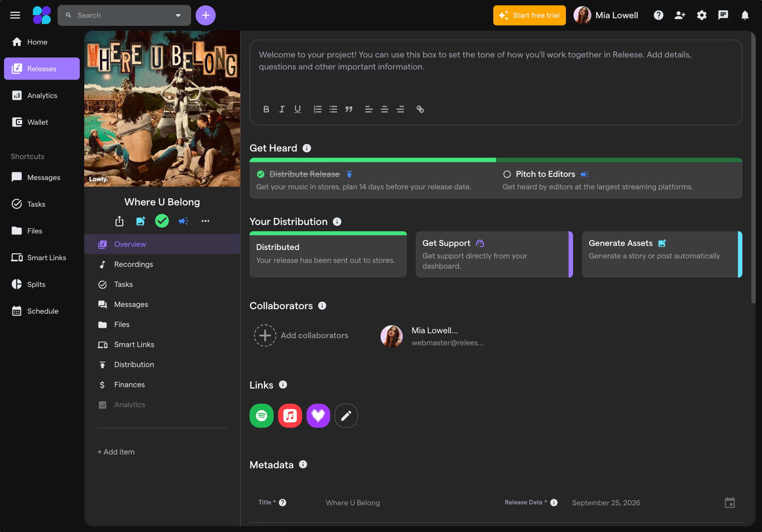Click the green distributed checkmark icon

(x=162, y=221)
